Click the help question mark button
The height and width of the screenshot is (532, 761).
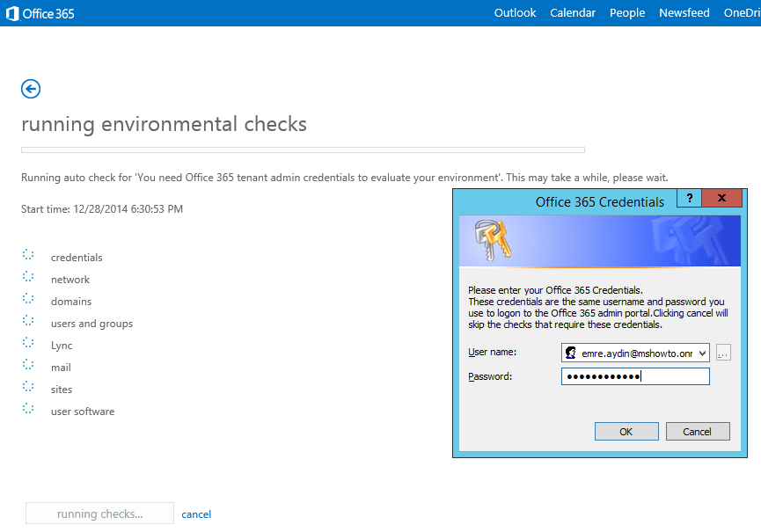pyautogui.click(x=689, y=198)
